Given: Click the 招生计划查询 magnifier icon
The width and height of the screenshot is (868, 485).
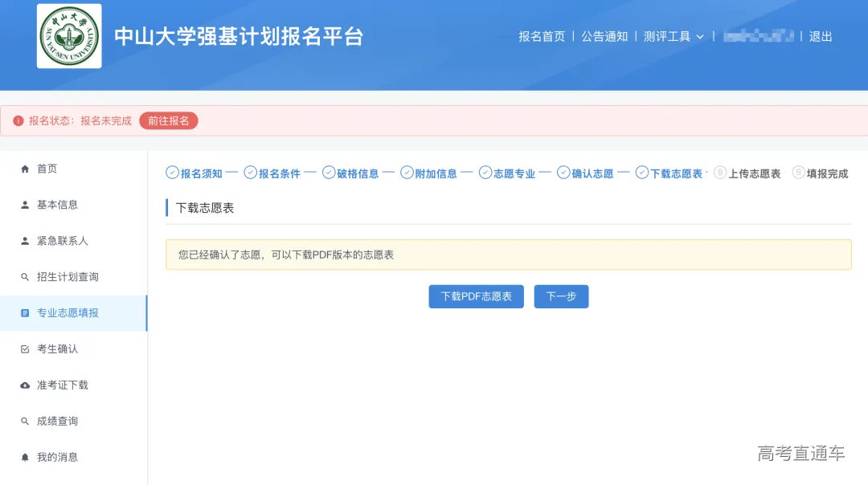Looking at the screenshot, I should (x=27, y=276).
